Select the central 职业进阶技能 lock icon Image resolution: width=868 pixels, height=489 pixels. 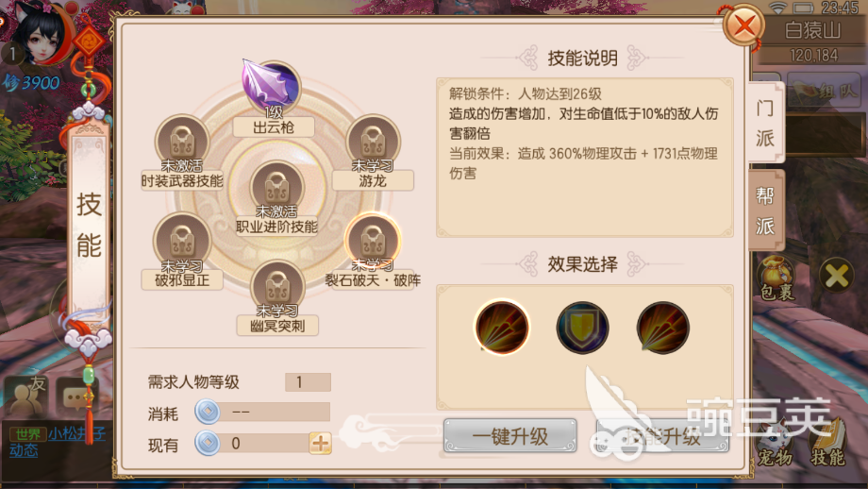pyautogui.click(x=276, y=187)
